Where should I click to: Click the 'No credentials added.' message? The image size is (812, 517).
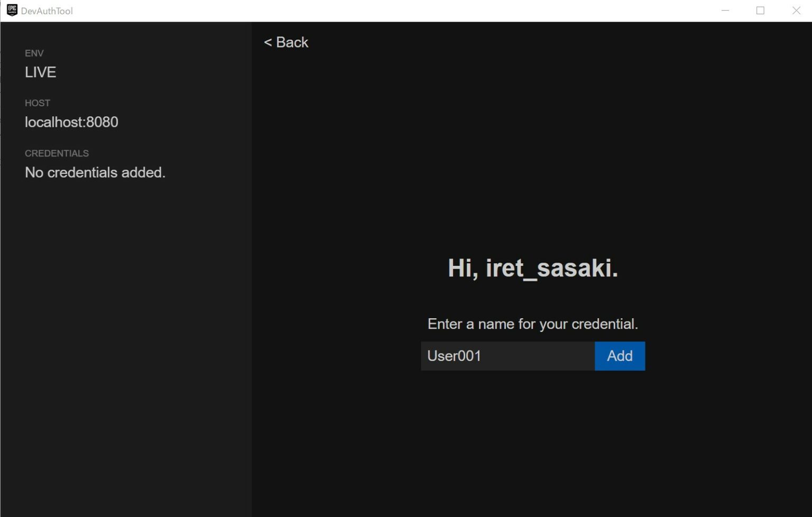[95, 172]
